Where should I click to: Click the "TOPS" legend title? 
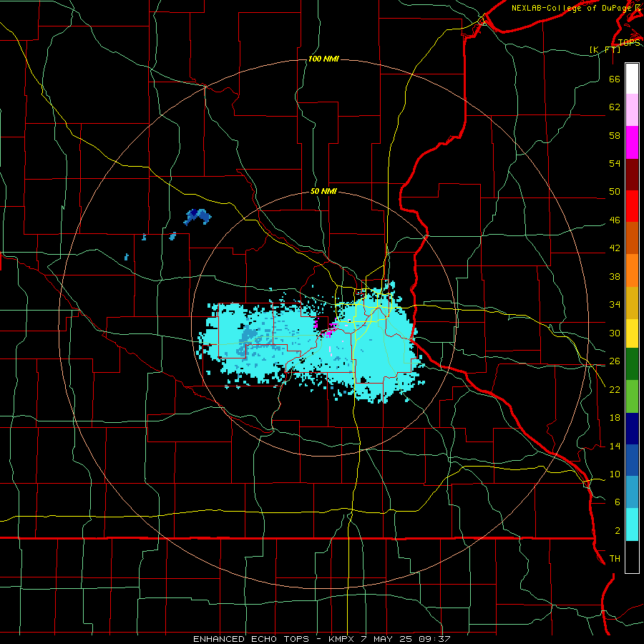tap(629, 43)
